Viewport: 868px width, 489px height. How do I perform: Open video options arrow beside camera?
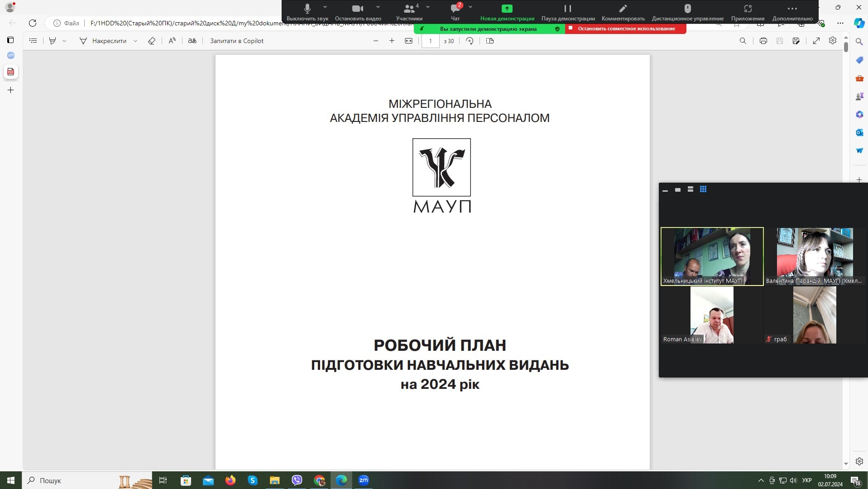point(378,7)
